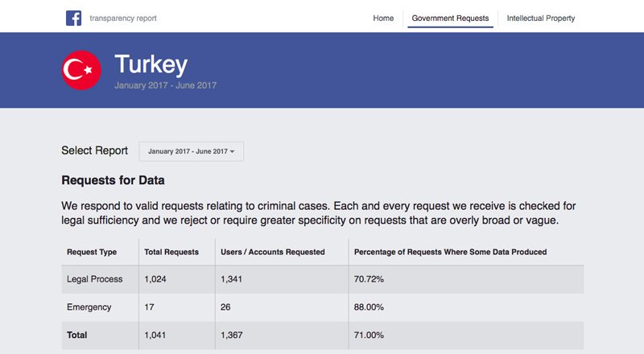The width and height of the screenshot is (644, 354).
Task: Click the paragraph about valid criminal case requests
Action: [318, 213]
